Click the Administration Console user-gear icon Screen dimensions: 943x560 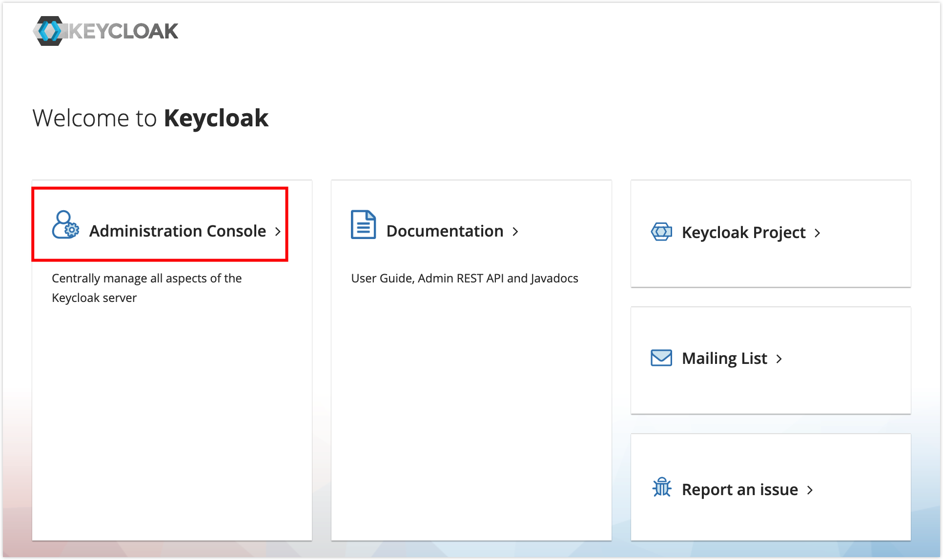point(65,225)
